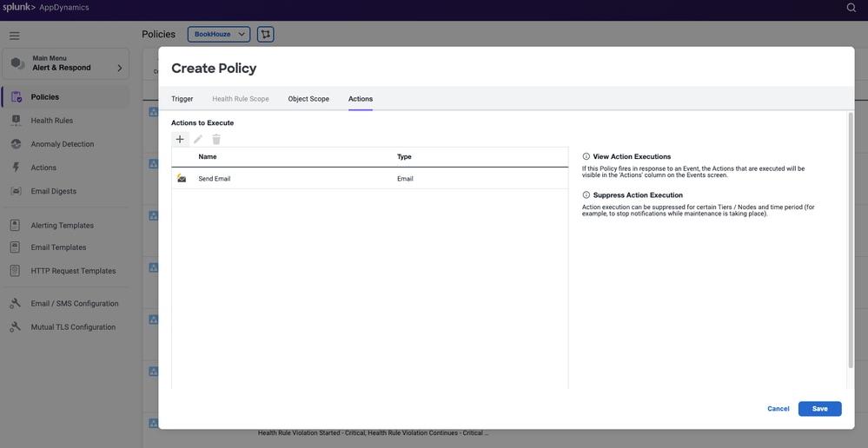Click the Anomaly Detection sidebar icon
The height and width of the screenshot is (448, 868).
[x=16, y=144]
